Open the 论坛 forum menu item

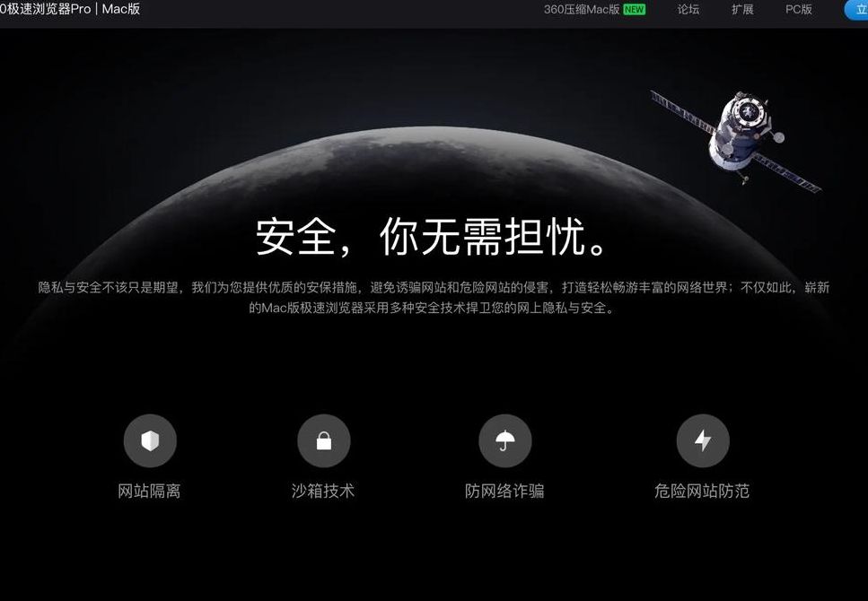point(688,9)
